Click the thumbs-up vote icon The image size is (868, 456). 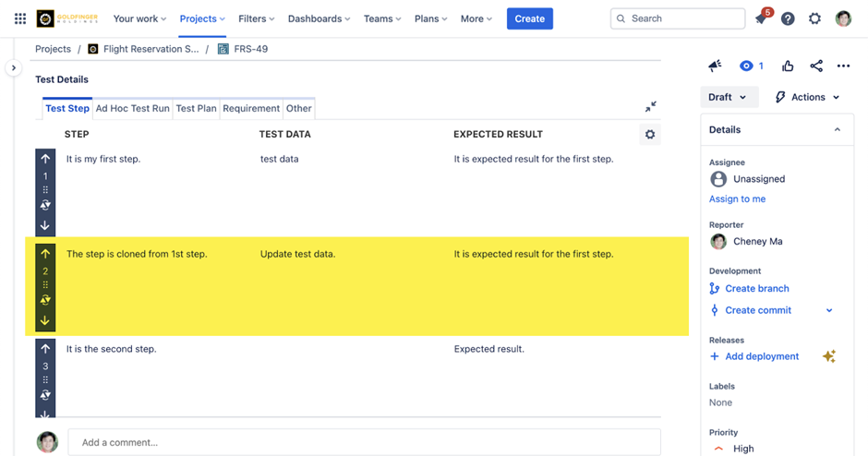coord(788,66)
